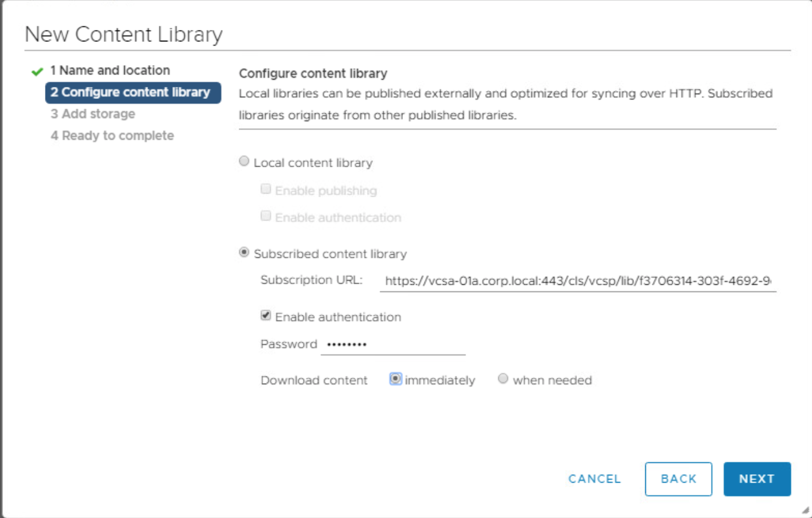Select step 1 Name and location
812x518 pixels.
tap(110, 70)
